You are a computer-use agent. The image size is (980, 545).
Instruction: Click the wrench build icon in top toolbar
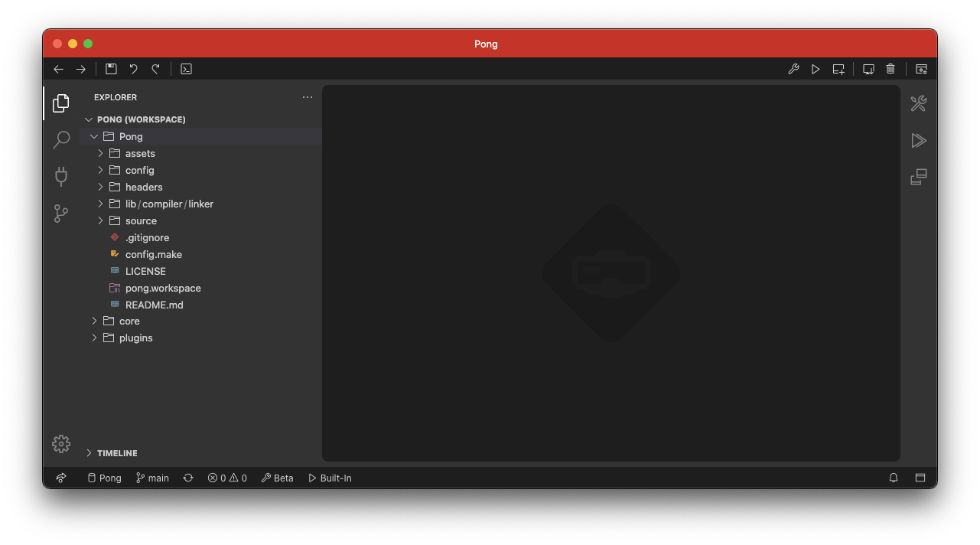click(x=793, y=69)
